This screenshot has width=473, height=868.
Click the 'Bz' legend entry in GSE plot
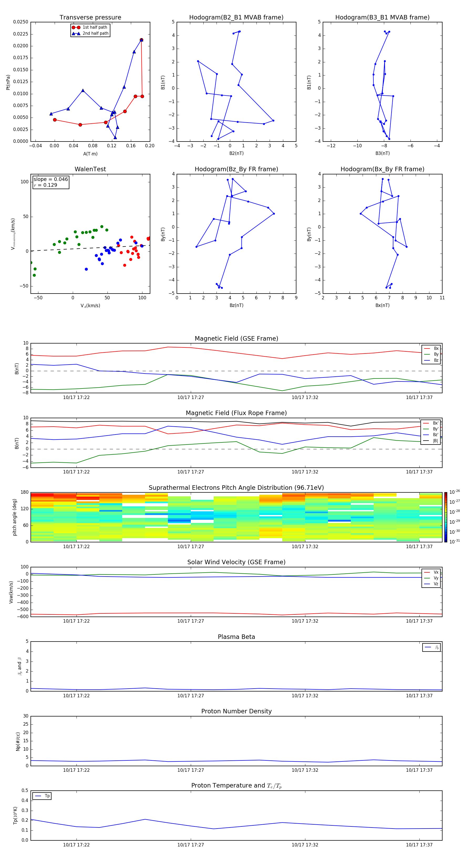tap(431, 360)
